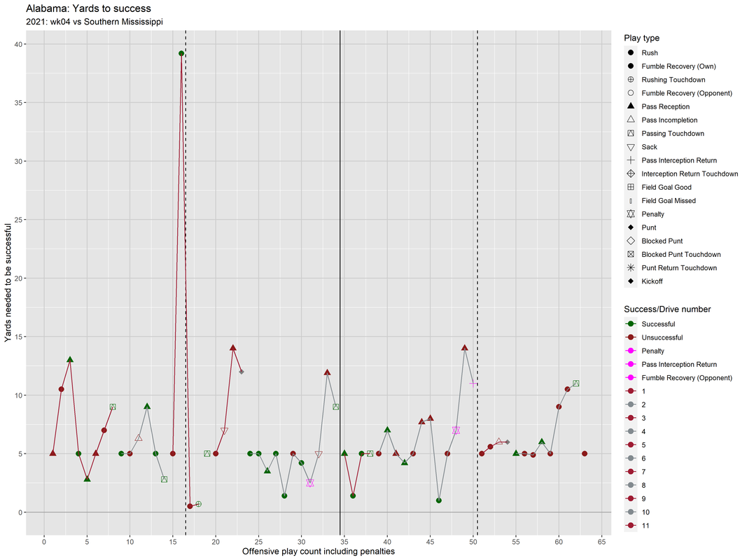747x560 pixels.
Task: Click the open sack triangle at play 21
Action: pos(225,431)
